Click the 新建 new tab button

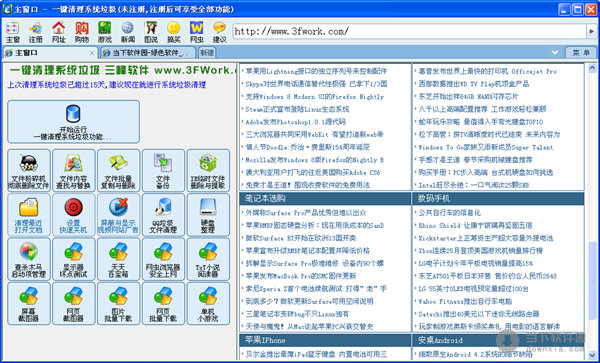pos(207,53)
